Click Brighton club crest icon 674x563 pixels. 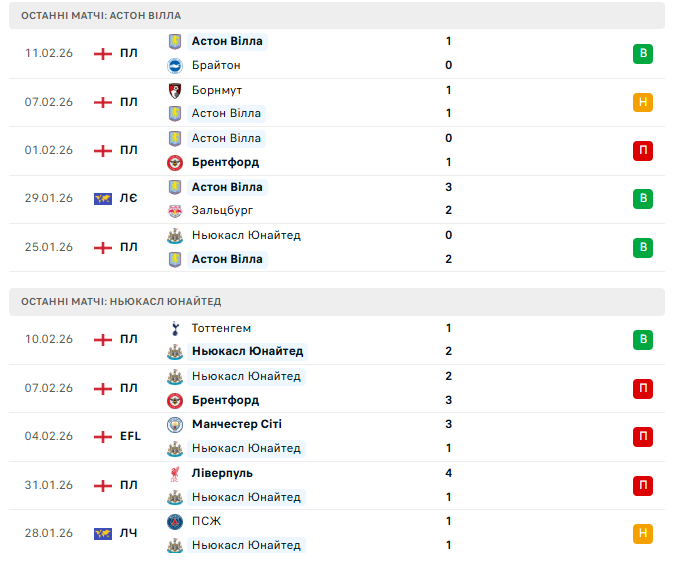tap(175, 65)
